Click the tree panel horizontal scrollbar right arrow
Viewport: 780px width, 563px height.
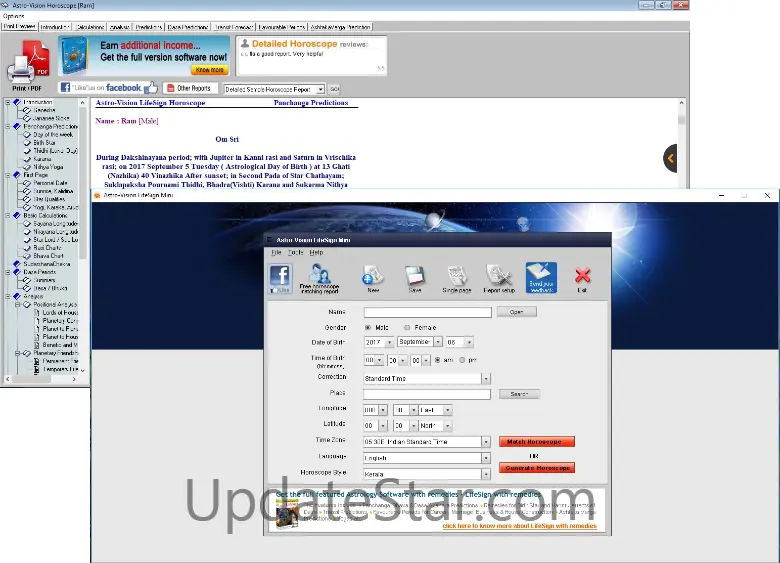(x=74, y=379)
